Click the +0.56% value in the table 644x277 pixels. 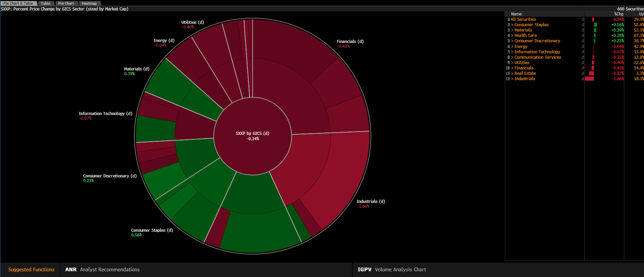click(x=617, y=25)
